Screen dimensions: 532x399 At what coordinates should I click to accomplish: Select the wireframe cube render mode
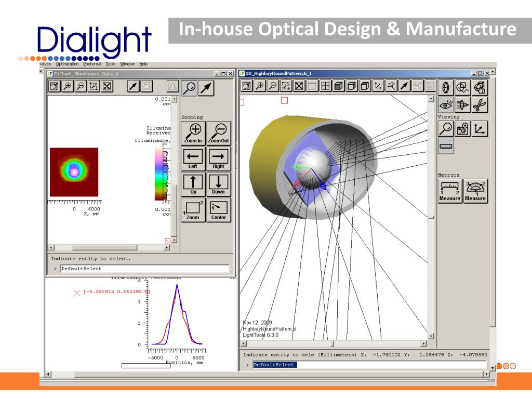click(364, 86)
